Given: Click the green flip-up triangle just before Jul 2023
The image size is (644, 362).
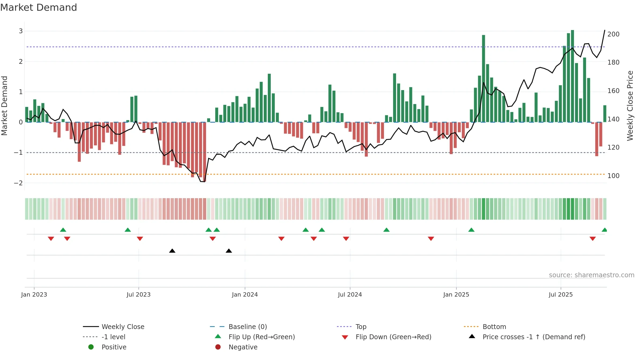Looking at the screenshot, I should point(128,230).
